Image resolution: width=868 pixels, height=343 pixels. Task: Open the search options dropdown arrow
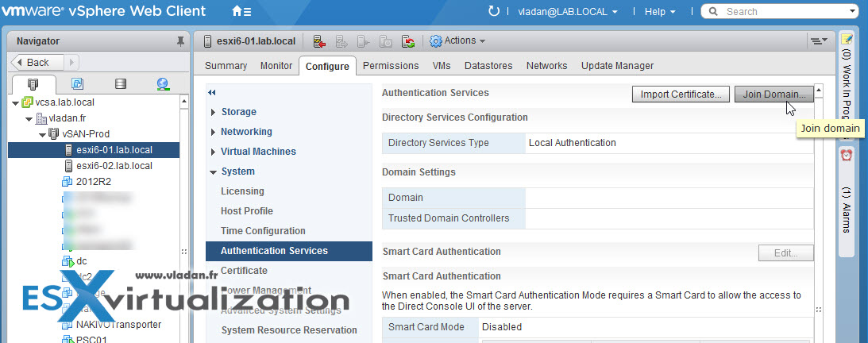pyautogui.click(x=851, y=11)
